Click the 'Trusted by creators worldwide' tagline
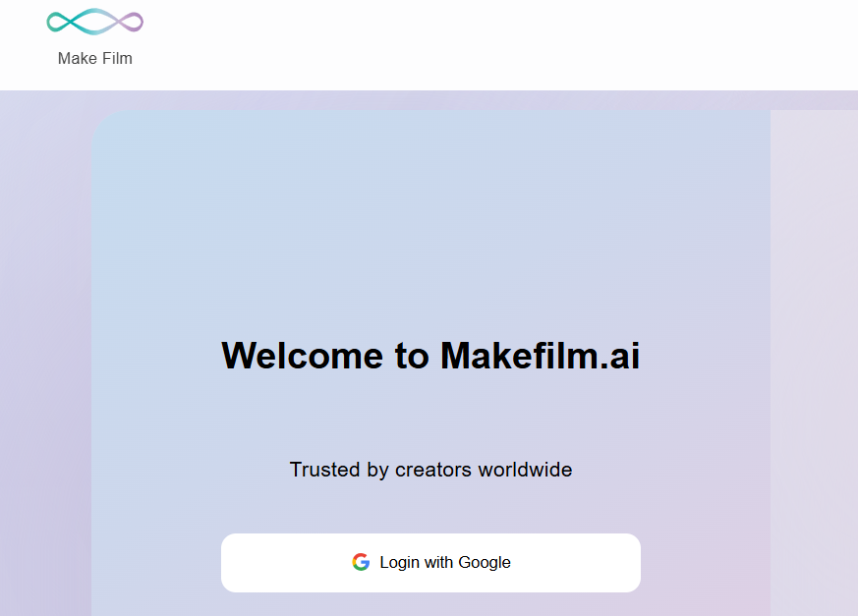Image resolution: width=858 pixels, height=616 pixels. pyautogui.click(x=430, y=470)
